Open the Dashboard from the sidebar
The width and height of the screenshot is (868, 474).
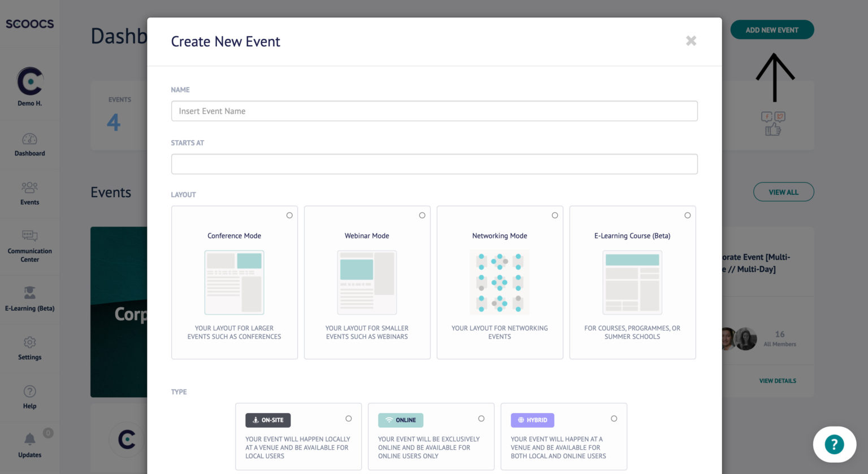29,145
